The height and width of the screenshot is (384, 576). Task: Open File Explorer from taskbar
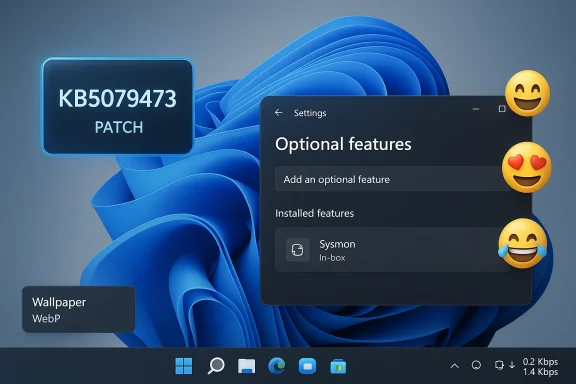click(x=246, y=366)
